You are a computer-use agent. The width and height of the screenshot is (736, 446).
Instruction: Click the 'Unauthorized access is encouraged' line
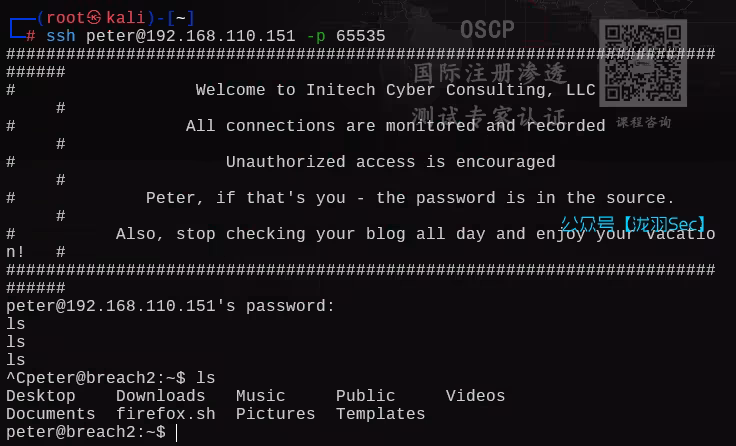pos(391,162)
